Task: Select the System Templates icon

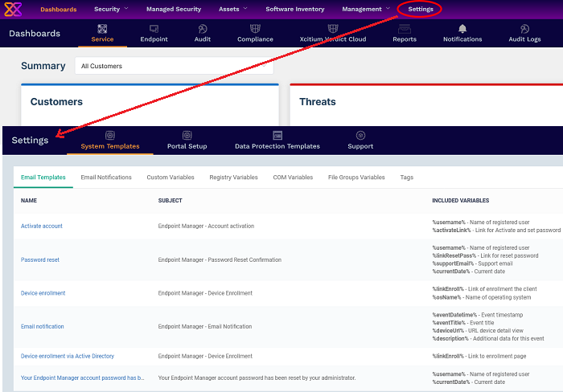Action: 110,135
